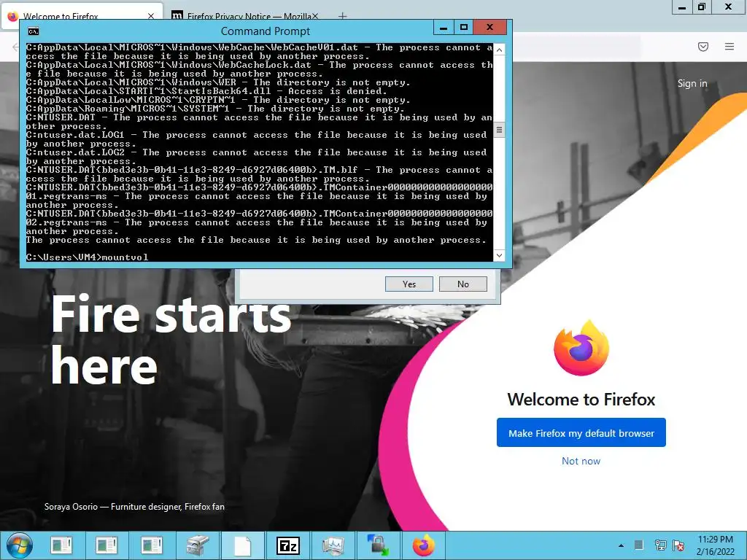Open the gray drive tool taskbar icon

(198, 545)
